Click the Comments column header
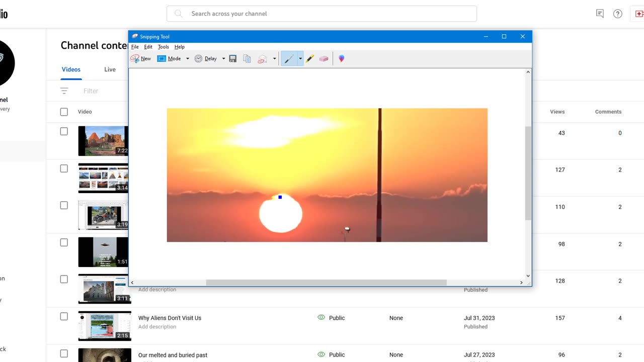This screenshot has width=644, height=362. tap(608, 112)
